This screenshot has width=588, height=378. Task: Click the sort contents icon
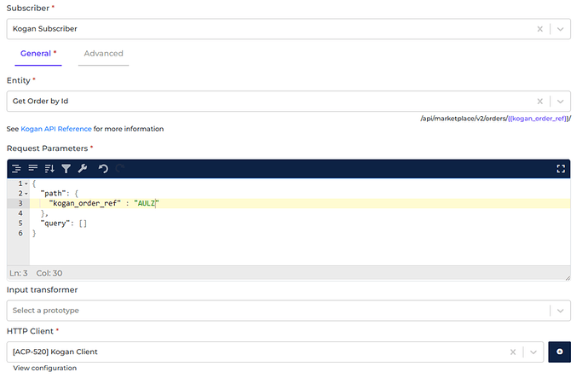click(49, 169)
